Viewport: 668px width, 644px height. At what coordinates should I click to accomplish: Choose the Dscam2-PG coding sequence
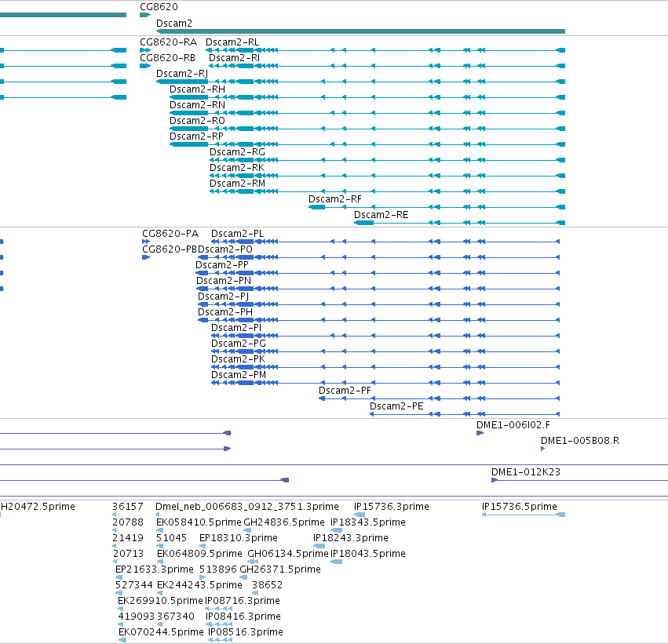[x=239, y=344]
